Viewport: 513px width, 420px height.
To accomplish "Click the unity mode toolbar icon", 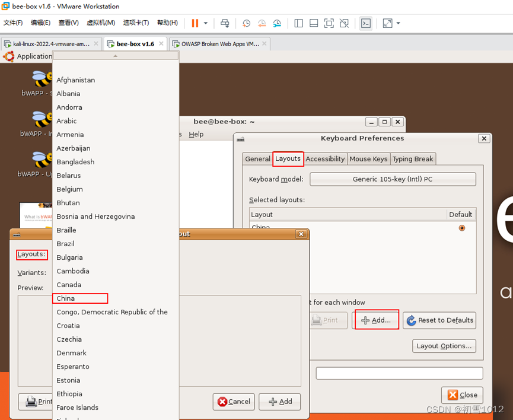I will [344, 23].
